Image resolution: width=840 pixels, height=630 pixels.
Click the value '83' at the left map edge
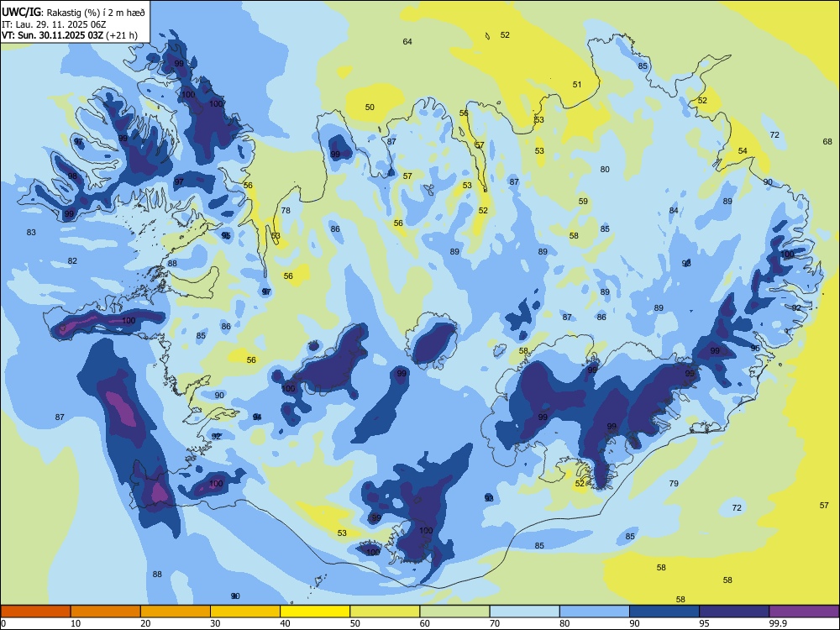[31, 233]
